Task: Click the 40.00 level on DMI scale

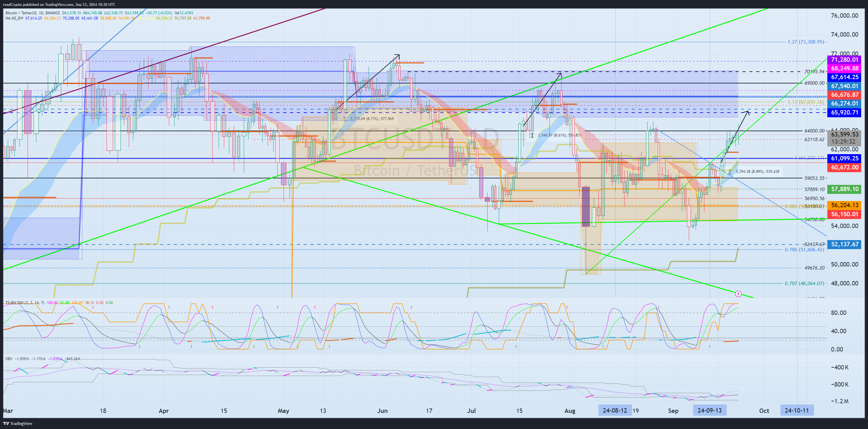Action: tap(839, 331)
